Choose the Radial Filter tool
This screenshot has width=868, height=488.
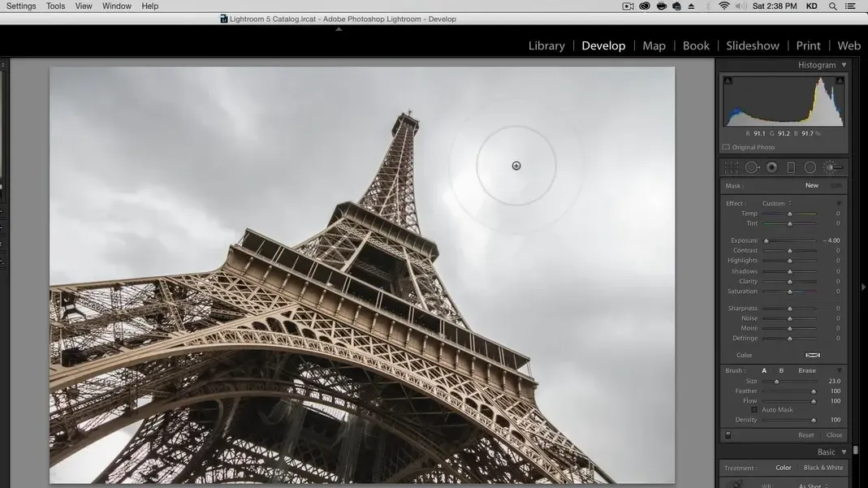click(810, 167)
